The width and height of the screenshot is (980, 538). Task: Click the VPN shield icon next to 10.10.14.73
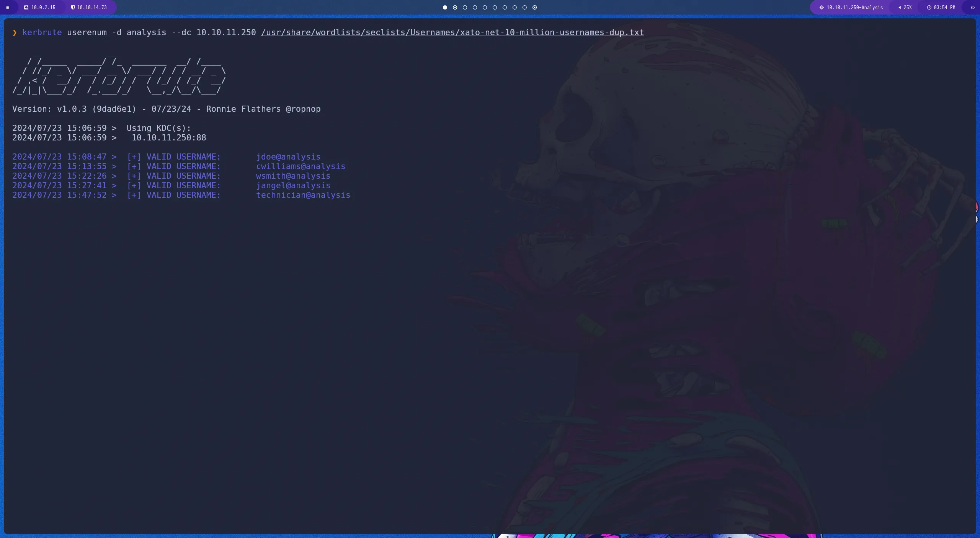tap(73, 7)
